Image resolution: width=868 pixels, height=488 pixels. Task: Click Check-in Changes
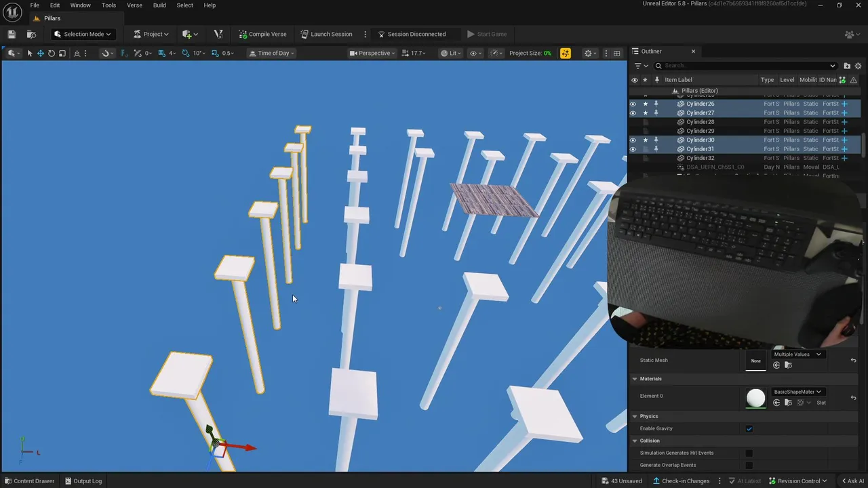tap(681, 481)
